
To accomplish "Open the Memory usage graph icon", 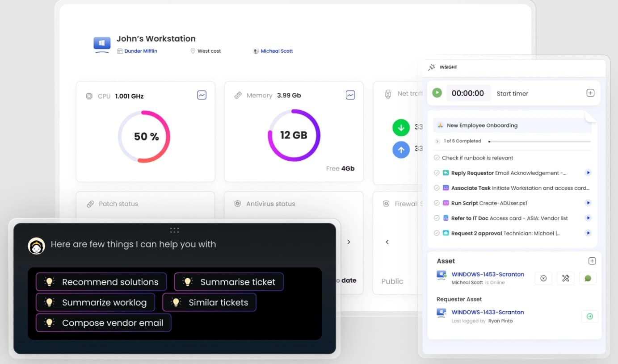I will coord(350,95).
